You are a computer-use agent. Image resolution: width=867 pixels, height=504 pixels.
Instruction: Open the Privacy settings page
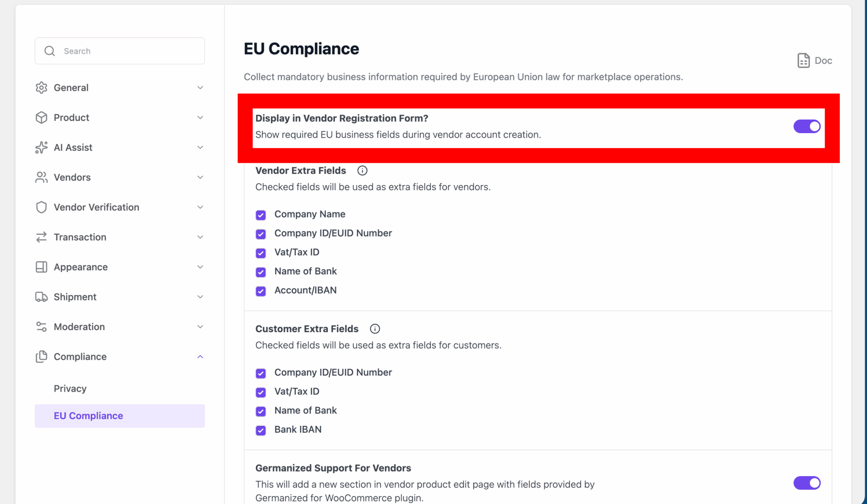[x=70, y=388]
